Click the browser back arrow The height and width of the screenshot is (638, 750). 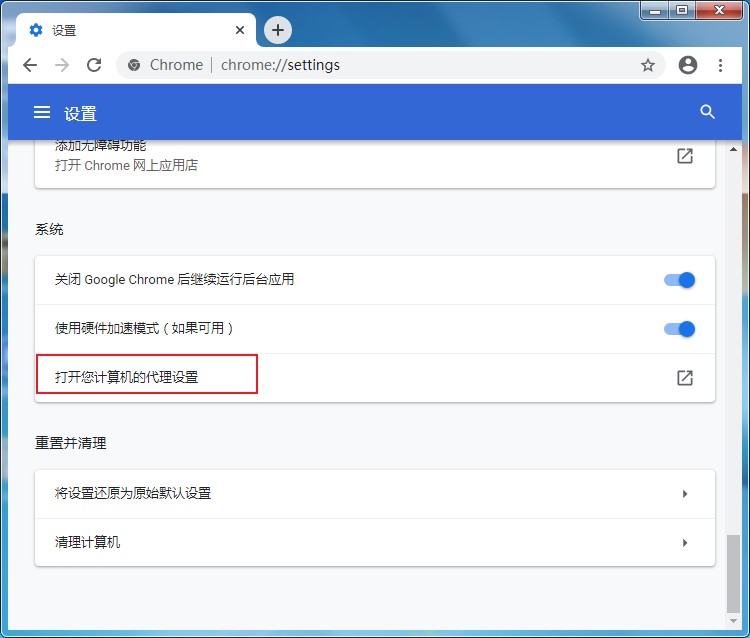click(x=30, y=65)
